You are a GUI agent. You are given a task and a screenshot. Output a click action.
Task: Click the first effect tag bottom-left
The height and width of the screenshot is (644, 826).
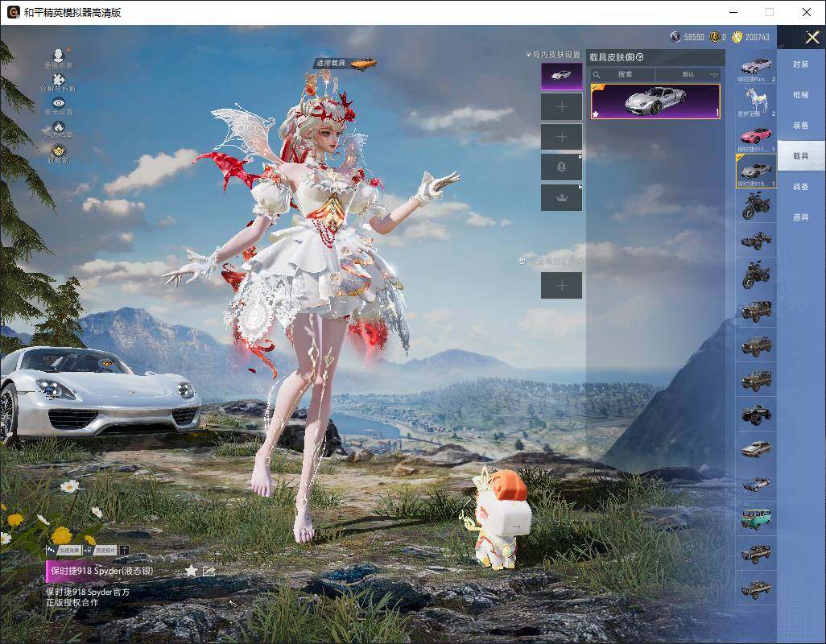[64, 551]
